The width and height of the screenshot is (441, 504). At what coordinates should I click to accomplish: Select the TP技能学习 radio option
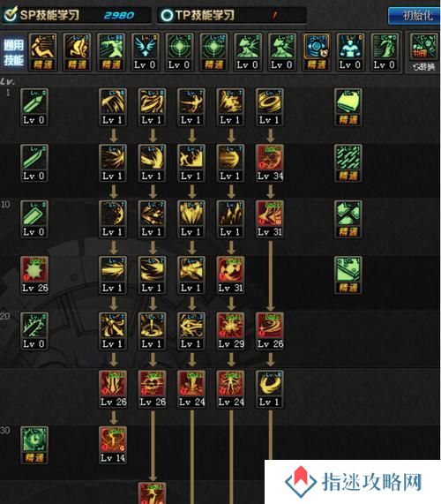pyautogui.click(x=198, y=15)
